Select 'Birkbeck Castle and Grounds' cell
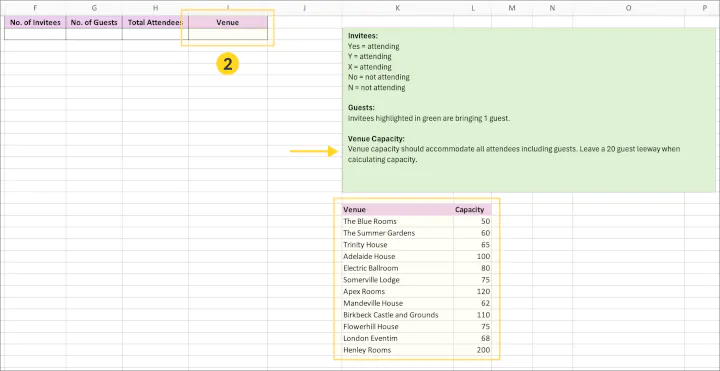 click(397, 315)
